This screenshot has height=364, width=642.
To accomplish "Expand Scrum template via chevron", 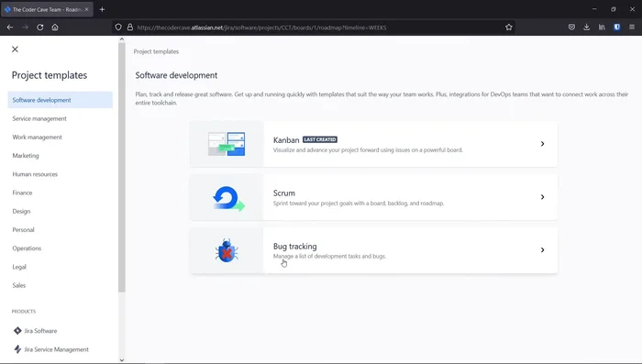I will (x=543, y=197).
